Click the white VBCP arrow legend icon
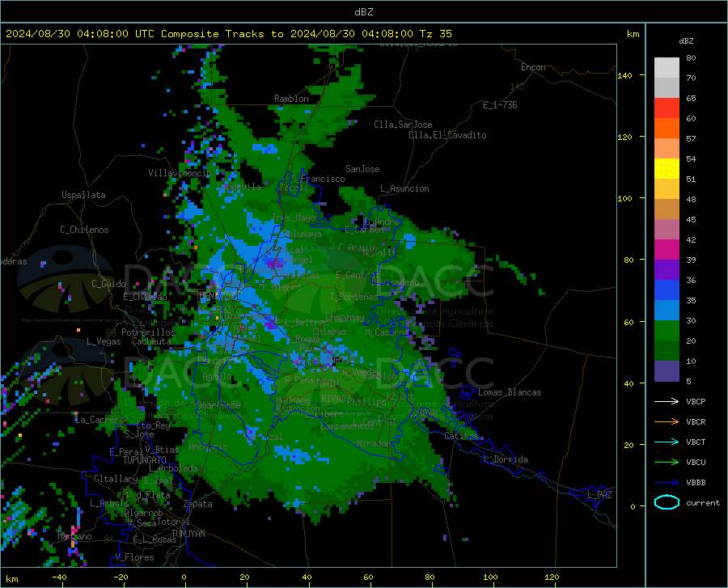The width and height of the screenshot is (728, 588). click(x=667, y=401)
